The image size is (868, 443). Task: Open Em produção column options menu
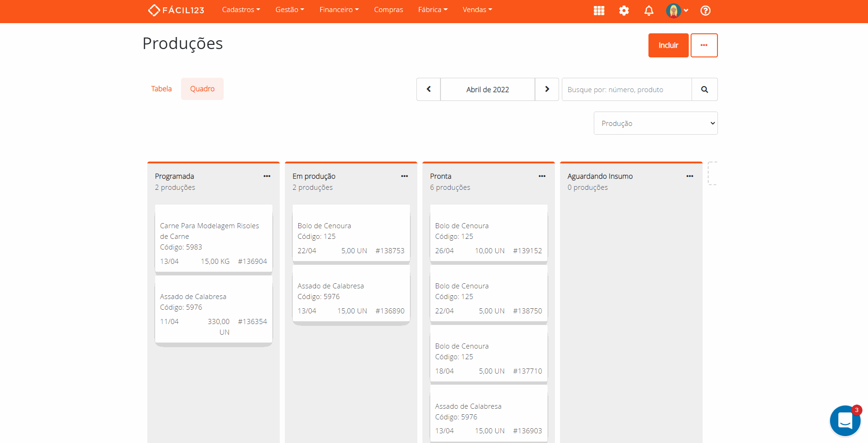click(x=404, y=176)
